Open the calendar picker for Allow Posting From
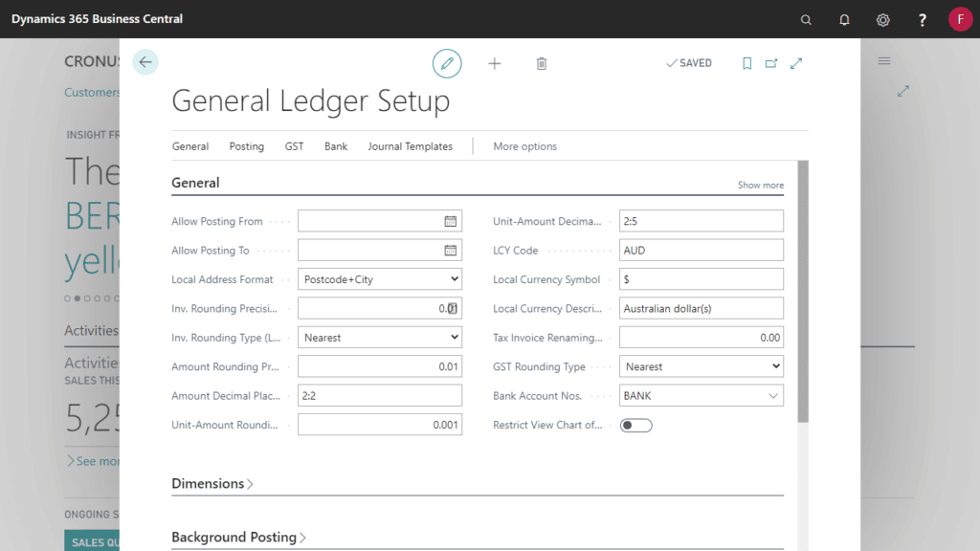Image resolution: width=980 pixels, height=551 pixels. (452, 221)
